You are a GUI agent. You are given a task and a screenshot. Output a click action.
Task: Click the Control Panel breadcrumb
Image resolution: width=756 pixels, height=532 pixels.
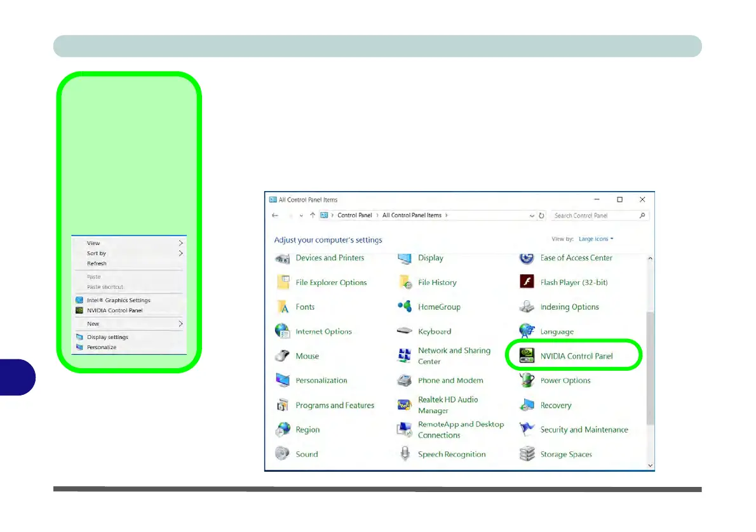354,215
